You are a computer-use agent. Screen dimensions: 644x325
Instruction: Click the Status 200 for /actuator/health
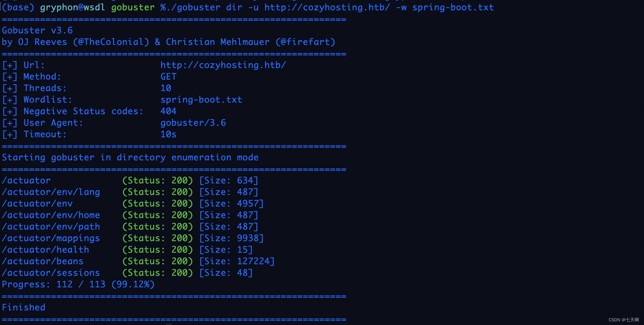[x=158, y=250]
